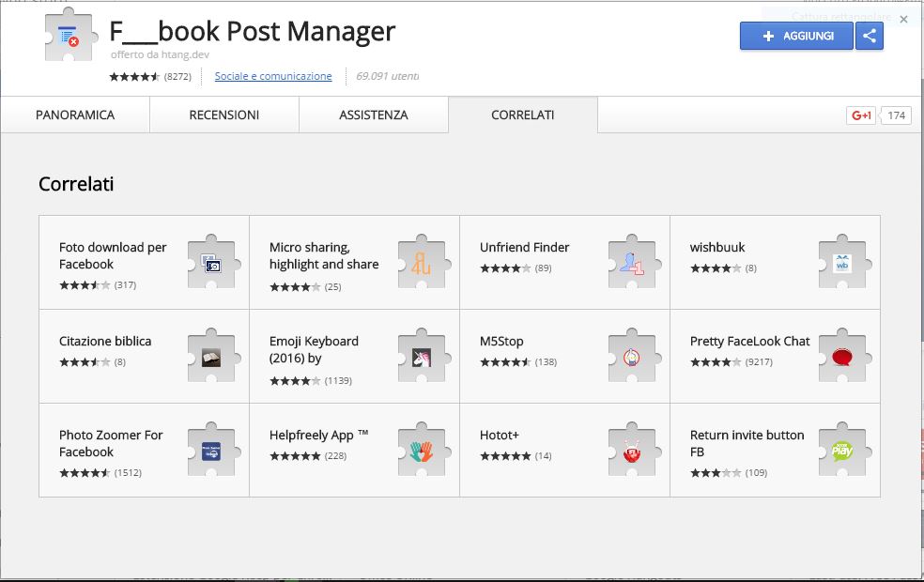Click the Emoji Keyboard rating (1139)
Viewport: 924px width, 582px height.
(x=311, y=380)
